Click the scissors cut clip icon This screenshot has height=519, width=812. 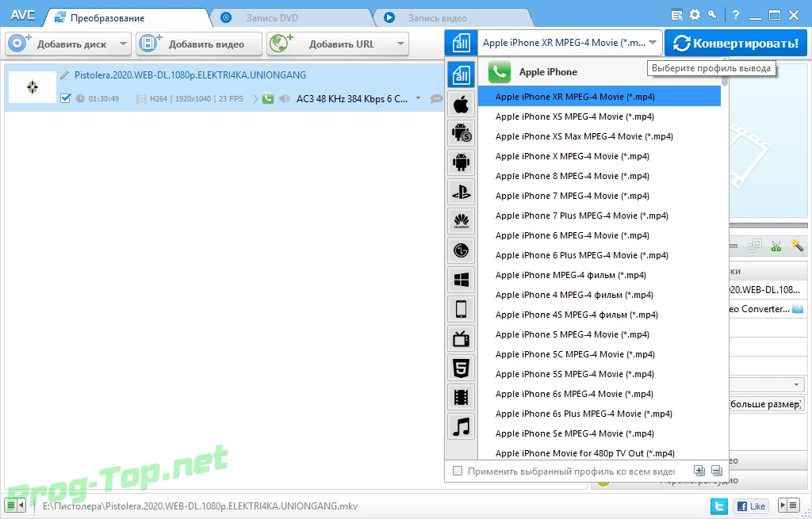coord(776,246)
